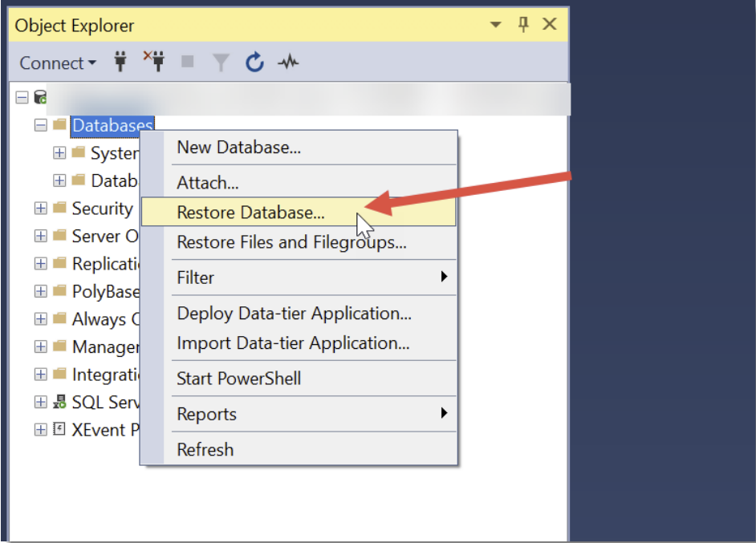Viewport: 756px width, 543px height.
Task: Select the Server Objects tree item
Action: pyautogui.click(x=105, y=236)
